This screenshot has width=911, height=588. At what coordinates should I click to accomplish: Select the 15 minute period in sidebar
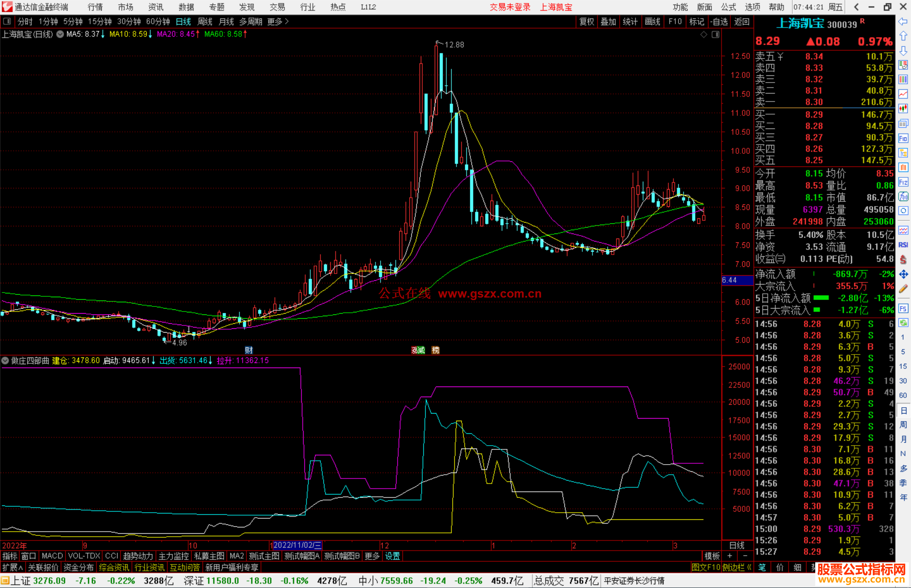(903, 366)
